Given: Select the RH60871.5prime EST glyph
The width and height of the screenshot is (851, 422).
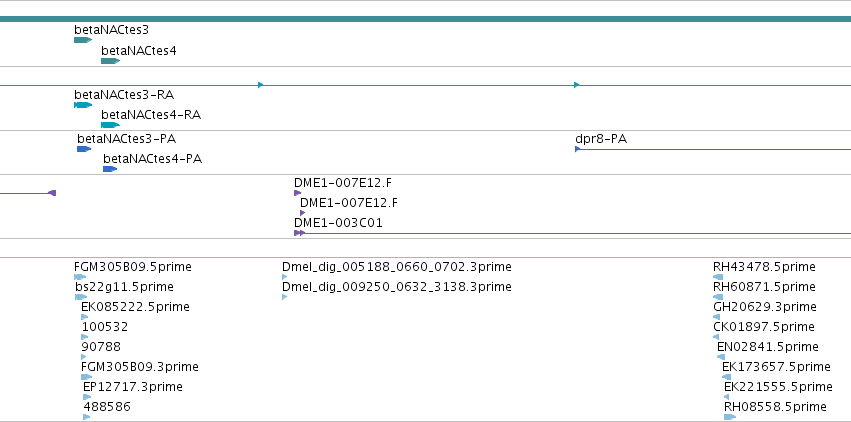Looking at the screenshot, I should click(718, 297).
